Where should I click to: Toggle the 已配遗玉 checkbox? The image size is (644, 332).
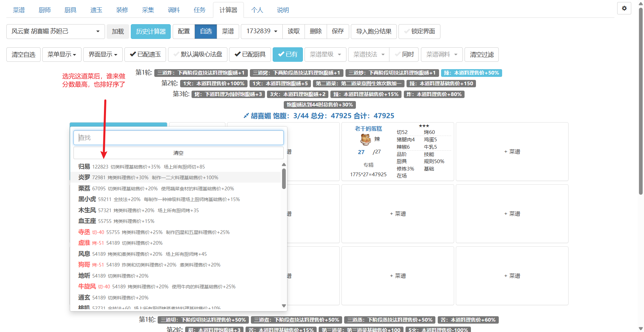pyautogui.click(x=145, y=54)
